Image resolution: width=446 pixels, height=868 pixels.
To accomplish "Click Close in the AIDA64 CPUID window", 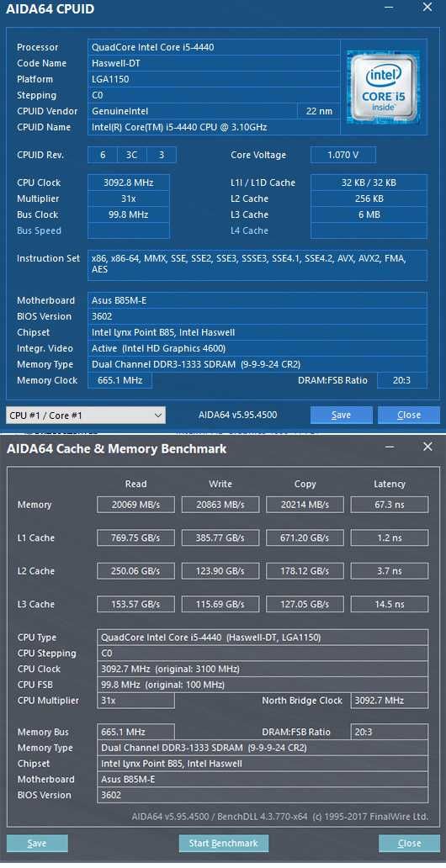I will 409,415.
